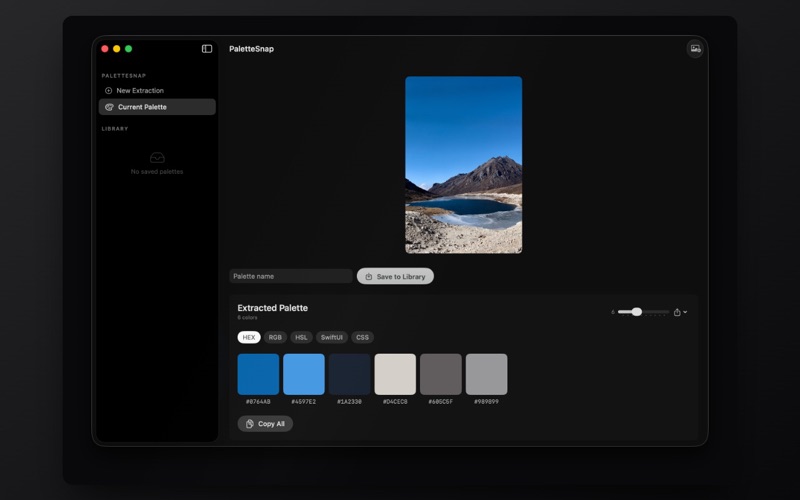Image resolution: width=800 pixels, height=500 pixels.
Task: Switch color format to HSL
Action: point(301,337)
